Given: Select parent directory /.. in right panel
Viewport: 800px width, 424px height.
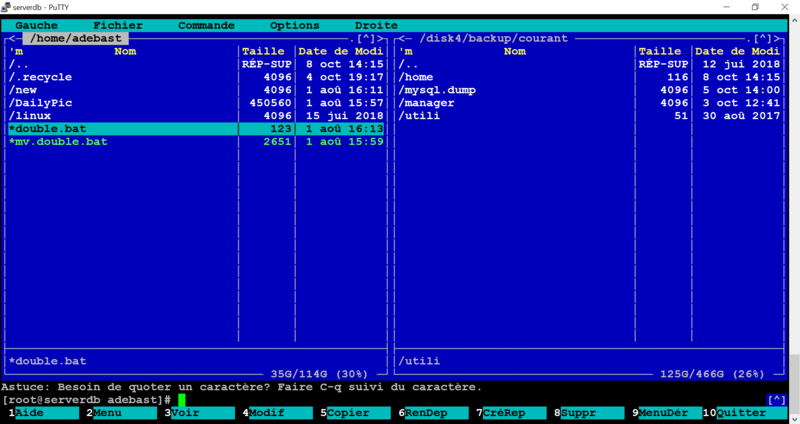Looking at the screenshot, I should (590, 64).
